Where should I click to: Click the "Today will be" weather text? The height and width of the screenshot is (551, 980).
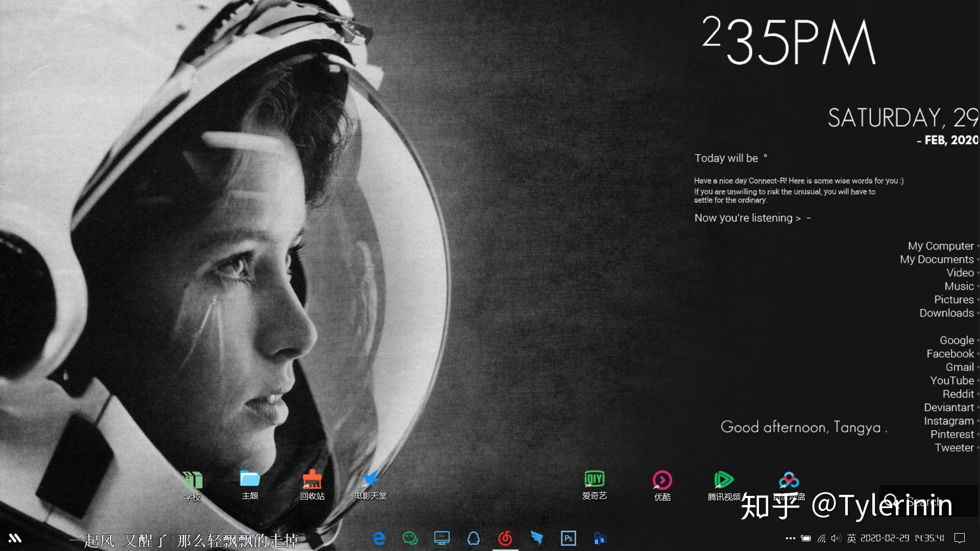coord(726,158)
